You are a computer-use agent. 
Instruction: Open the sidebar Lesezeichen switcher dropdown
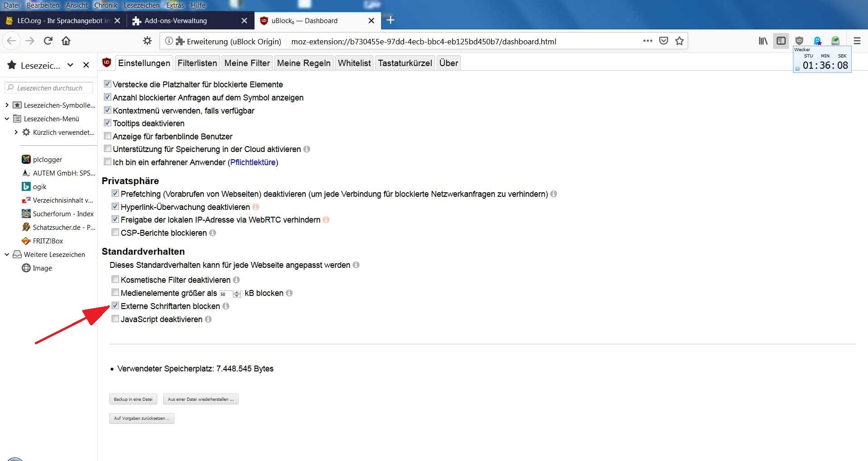click(70, 65)
